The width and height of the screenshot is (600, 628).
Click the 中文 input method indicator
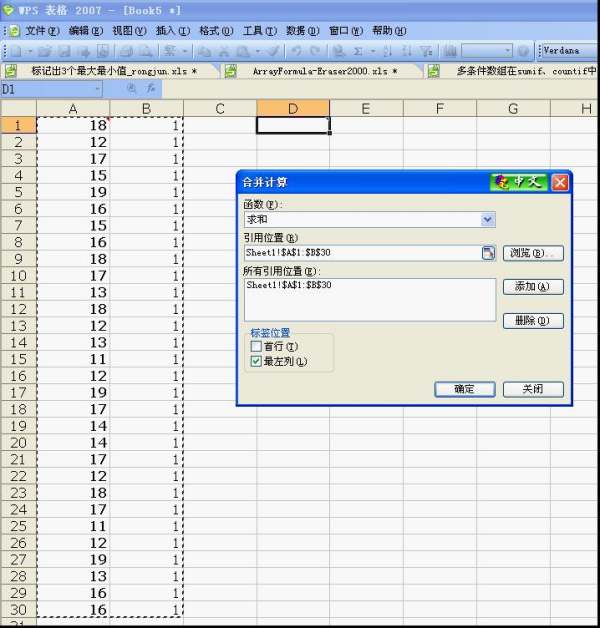(519, 182)
